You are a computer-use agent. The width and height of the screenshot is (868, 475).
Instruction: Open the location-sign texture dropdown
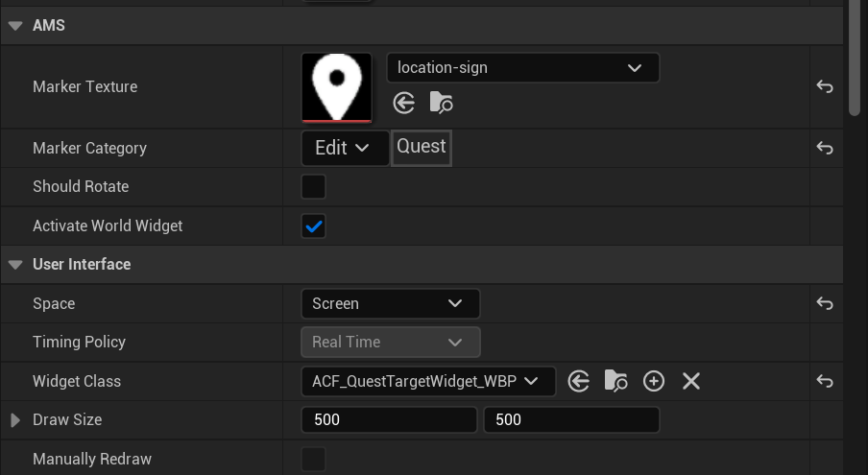coord(522,68)
